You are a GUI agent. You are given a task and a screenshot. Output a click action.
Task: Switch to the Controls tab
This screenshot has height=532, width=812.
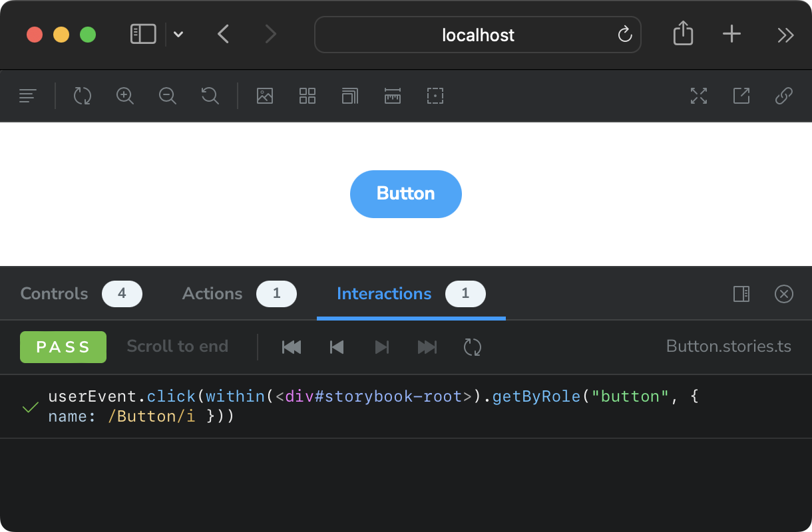tap(54, 293)
